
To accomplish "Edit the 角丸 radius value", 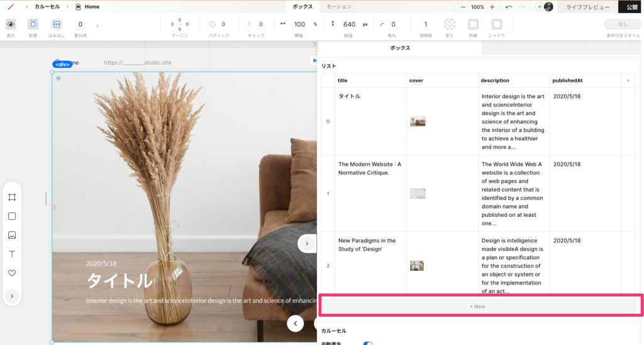I will pyautogui.click(x=393, y=25).
